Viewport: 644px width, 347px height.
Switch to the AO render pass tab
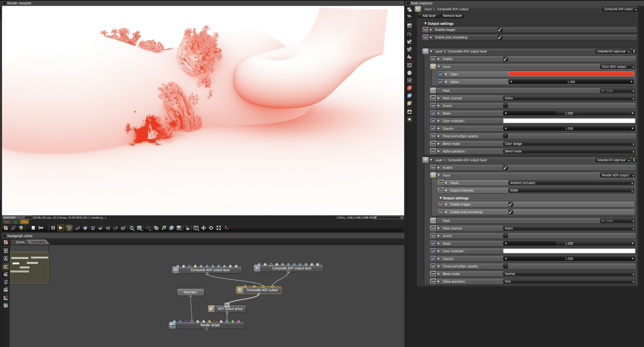click(16, 222)
